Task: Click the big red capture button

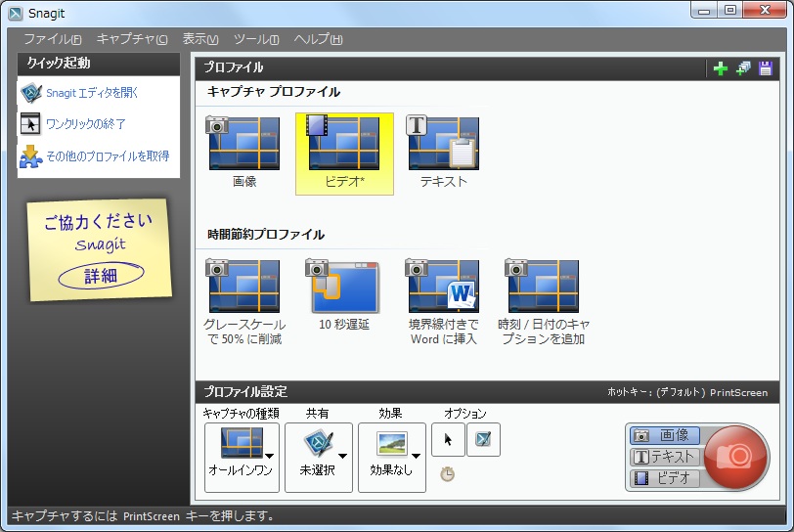Action: pos(734,457)
